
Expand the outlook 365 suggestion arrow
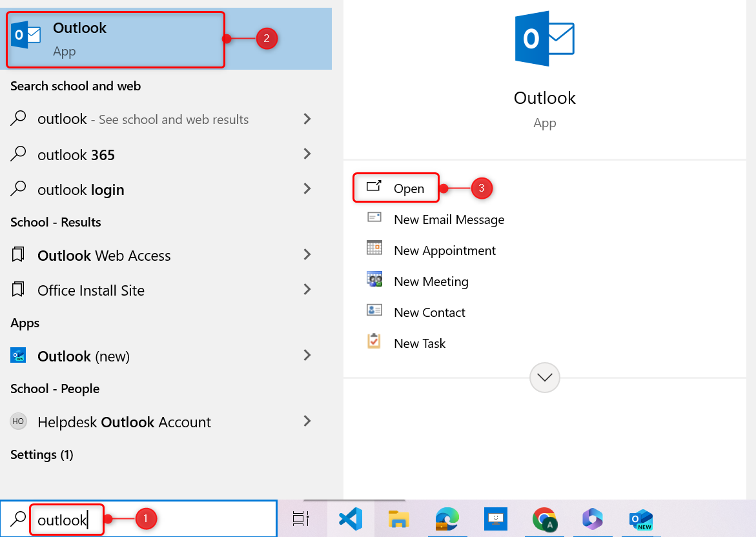[x=307, y=154]
